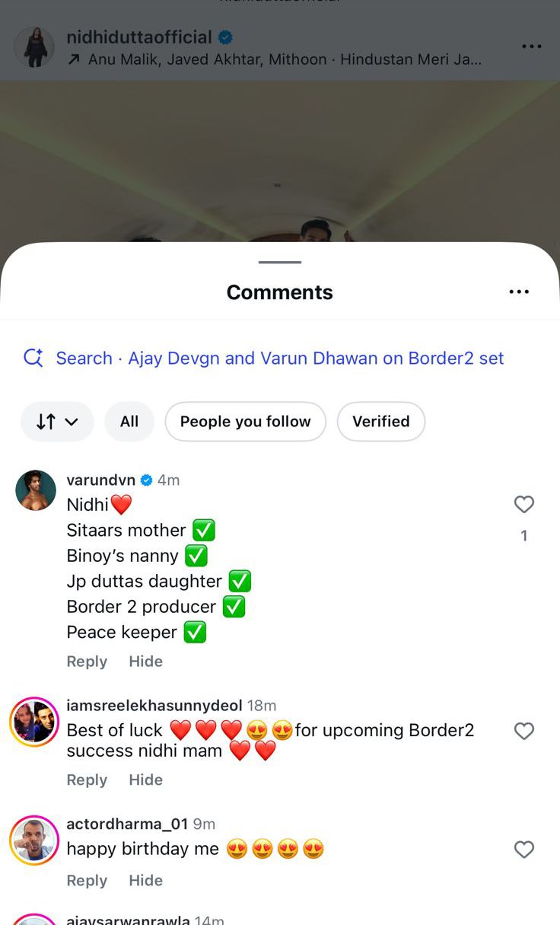Search Ajay Devgn and Varun Dhawan link
Image resolution: width=560 pixels, height=925 pixels.
(279, 358)
